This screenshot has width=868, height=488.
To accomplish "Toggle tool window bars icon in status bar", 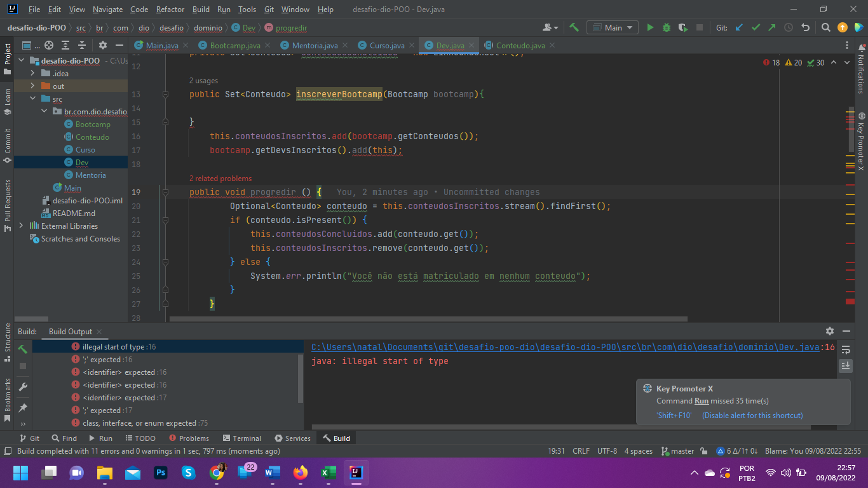I will 8,451.
